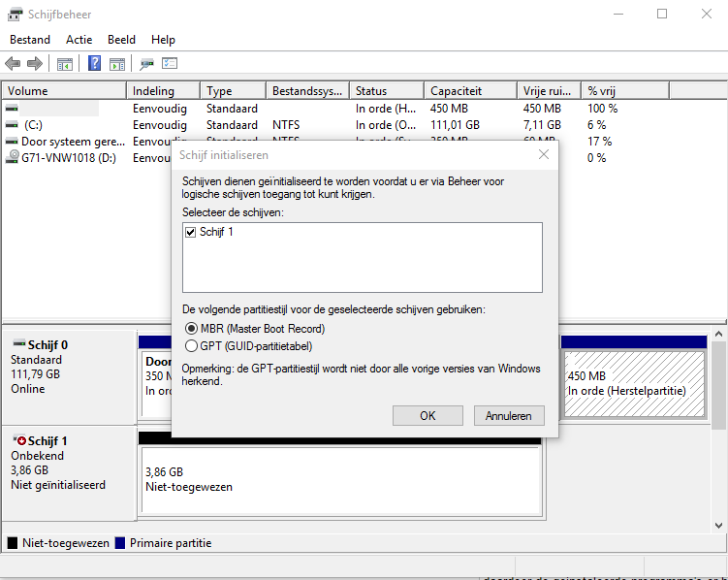Click scroll down arrow of disk pane scrollbar
The width and height of the screenshot is (728, 580).
pos(718,526)
